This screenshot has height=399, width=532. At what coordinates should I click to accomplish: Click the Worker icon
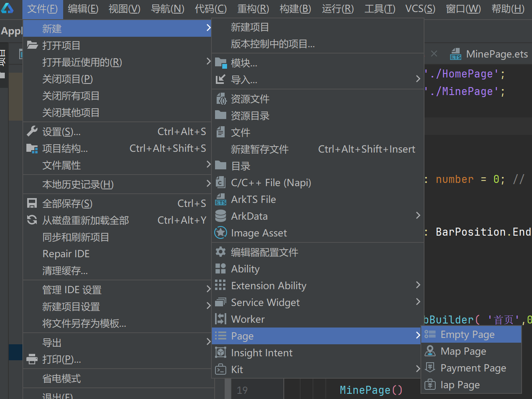point(221,319)
